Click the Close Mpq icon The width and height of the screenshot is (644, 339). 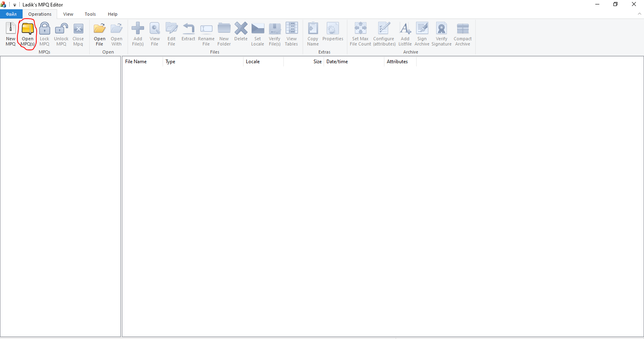click(x=78, y=29)
